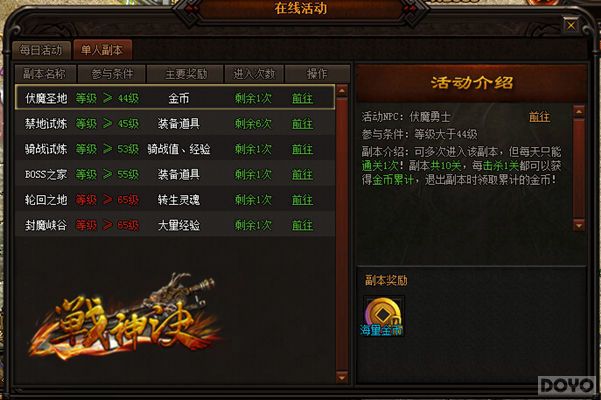This screenshot has height=400, width=601.
Task: Select the 伏魔圣地 dungeon row
Action: 175,98
